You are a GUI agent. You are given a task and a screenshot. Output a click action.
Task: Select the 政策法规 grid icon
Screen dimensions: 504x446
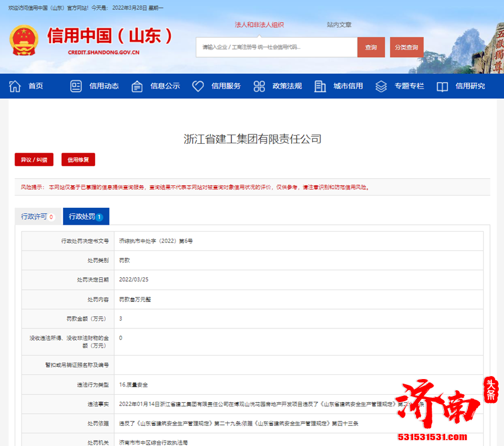(259, 86)
